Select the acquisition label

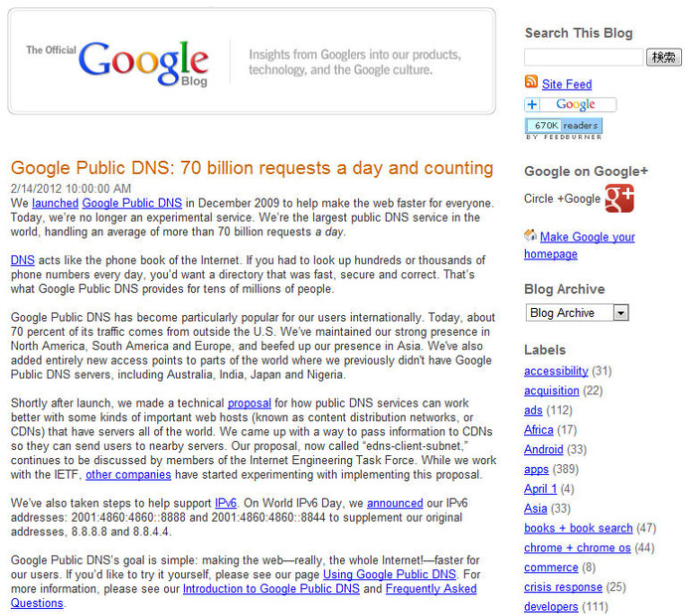[551, 391]
